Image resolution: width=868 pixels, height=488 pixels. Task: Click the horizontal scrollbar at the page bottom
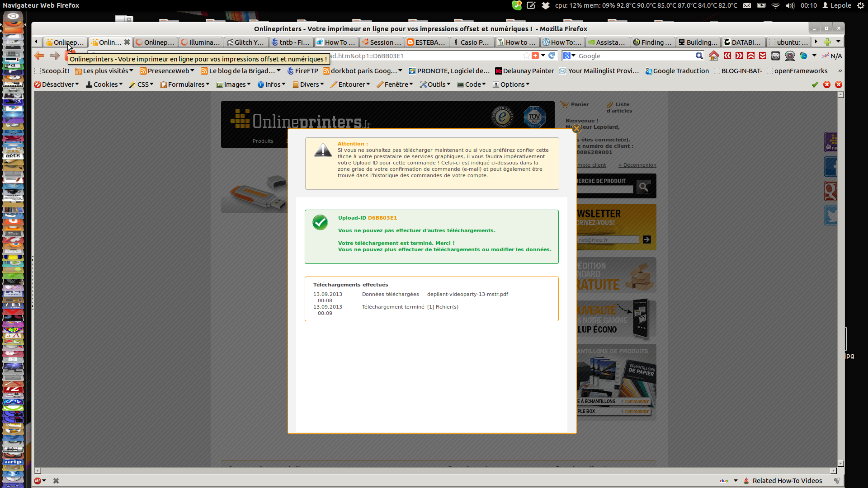pyautogui.click(x=434, y=470)
